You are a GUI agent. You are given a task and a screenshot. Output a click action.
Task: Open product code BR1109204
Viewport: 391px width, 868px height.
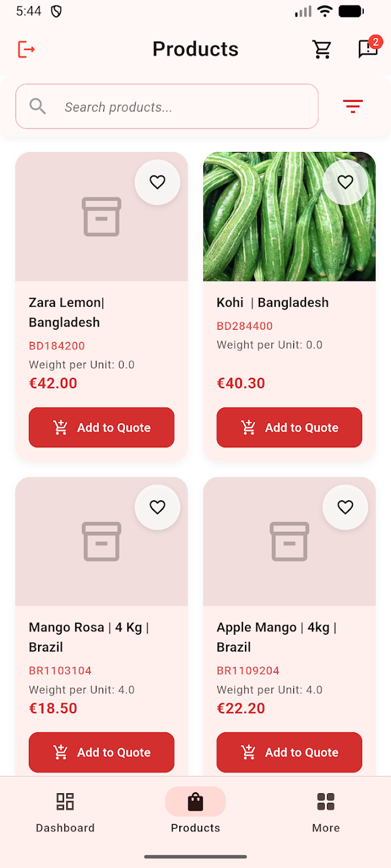pos(248,670)
